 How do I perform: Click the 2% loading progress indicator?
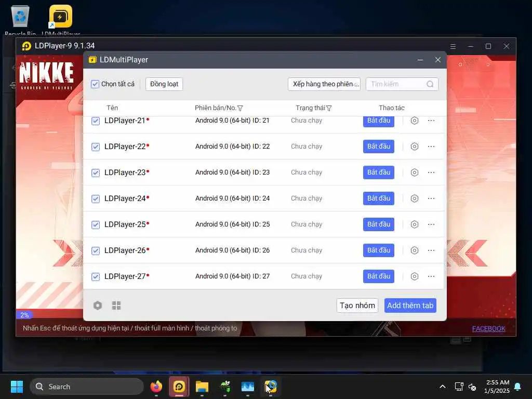click(x=24, y=315)
